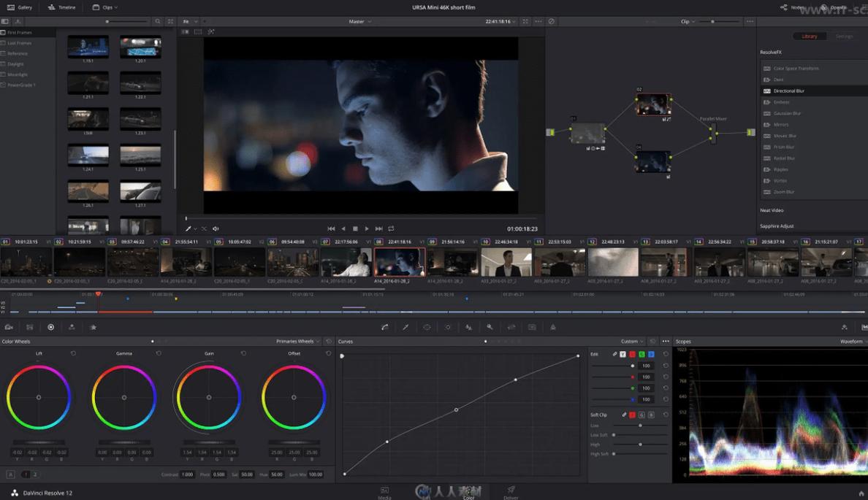Select the Directional Blur effect
Image resolution: width=868 pixels, height=500 pixels.
[x=814, y=91]
